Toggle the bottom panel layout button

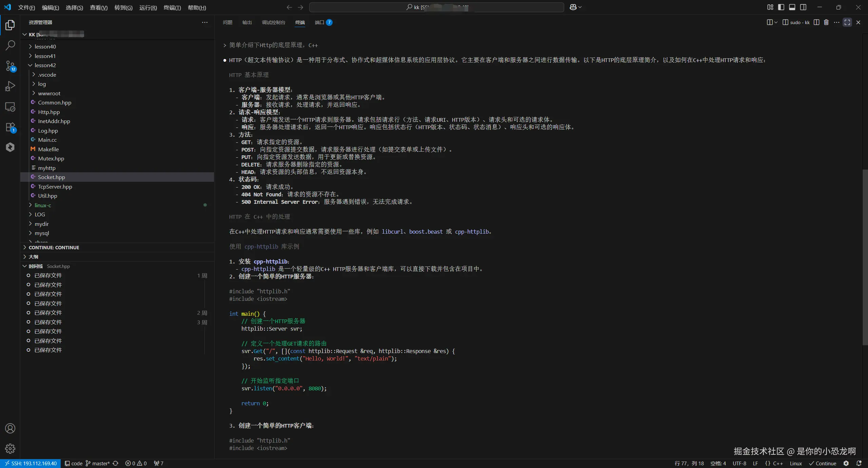[792, 7]
